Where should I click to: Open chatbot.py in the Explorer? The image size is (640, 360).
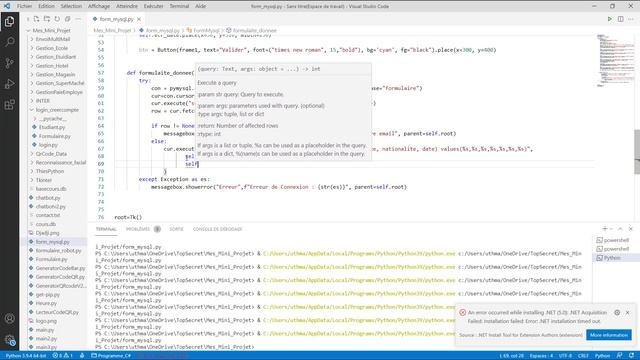point(48,198)
